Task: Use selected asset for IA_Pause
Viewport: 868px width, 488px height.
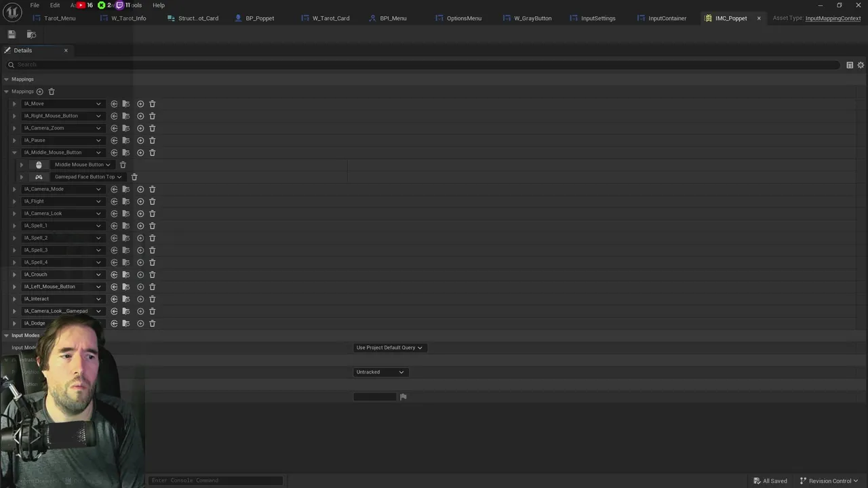Action: pos(114,140)
